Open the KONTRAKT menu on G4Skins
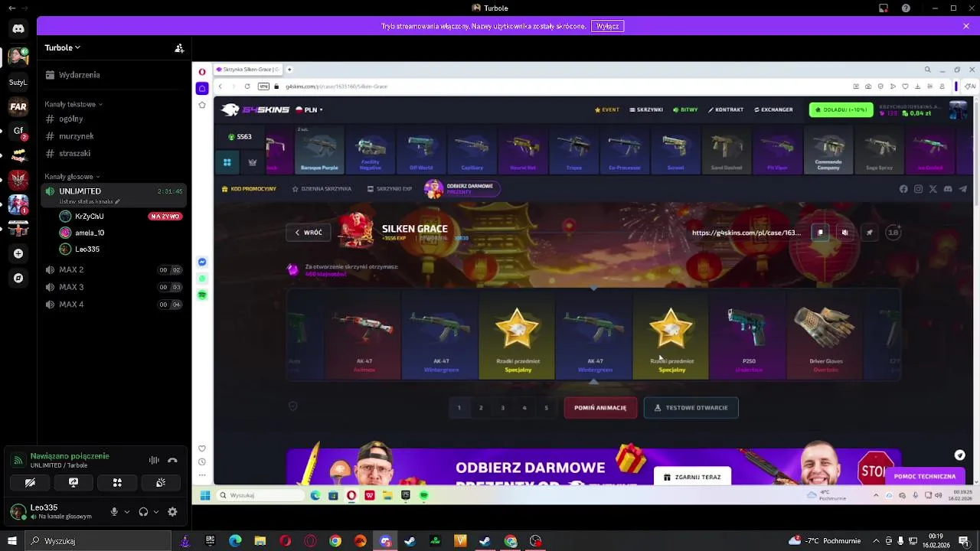This screenshot has width=980, height=551. click(x=726, y=109)
